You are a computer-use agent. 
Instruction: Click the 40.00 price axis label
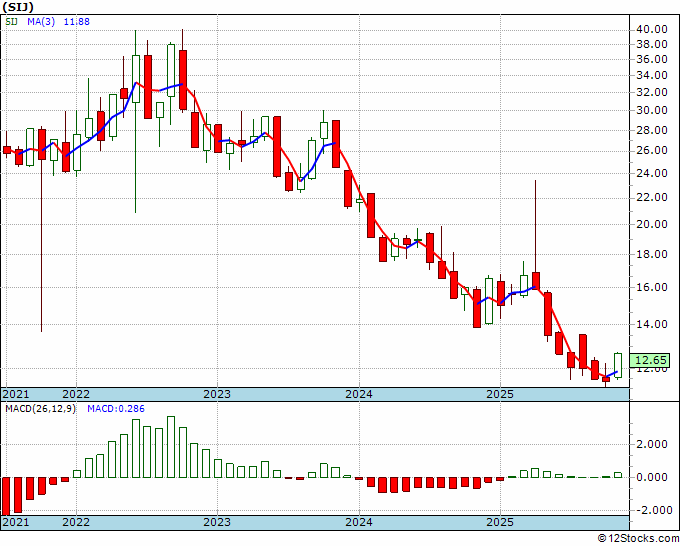652,29
